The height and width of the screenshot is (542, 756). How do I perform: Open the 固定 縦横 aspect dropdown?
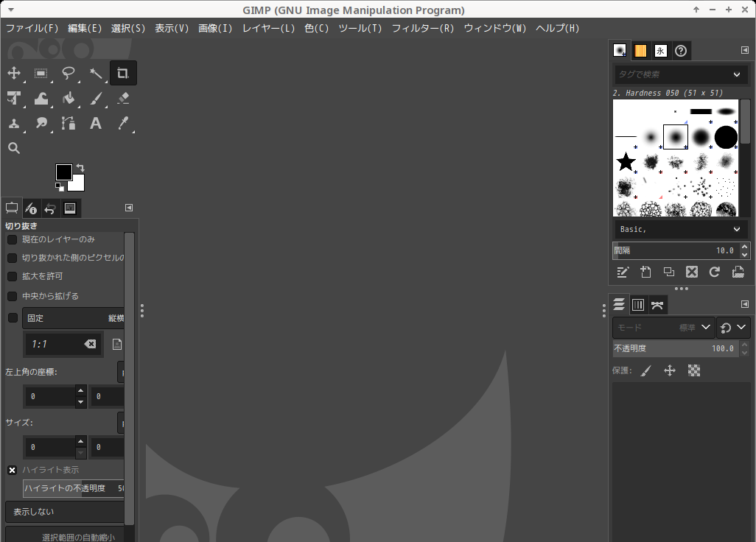(73, 318)
